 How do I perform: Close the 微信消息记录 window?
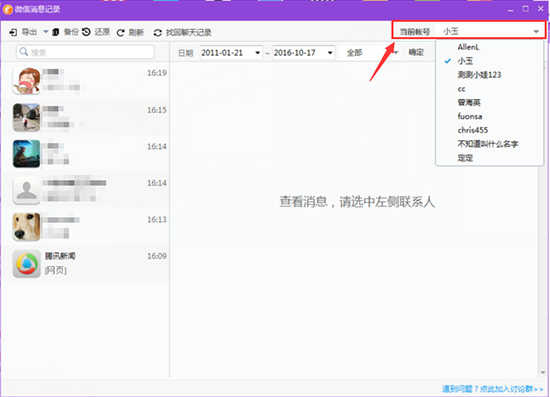coord(541,9)
